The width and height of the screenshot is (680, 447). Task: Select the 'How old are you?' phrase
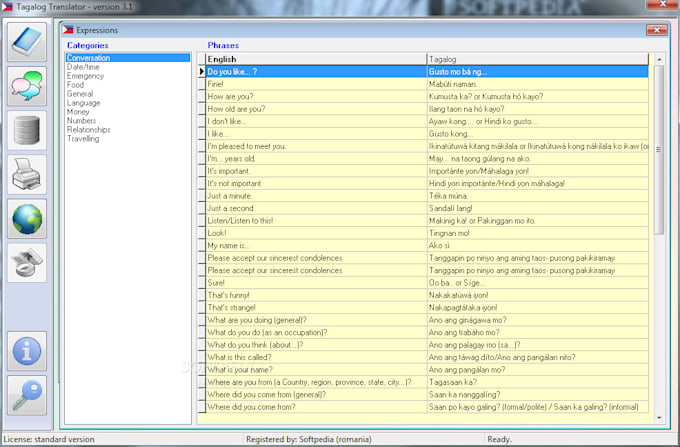[316, 109]
